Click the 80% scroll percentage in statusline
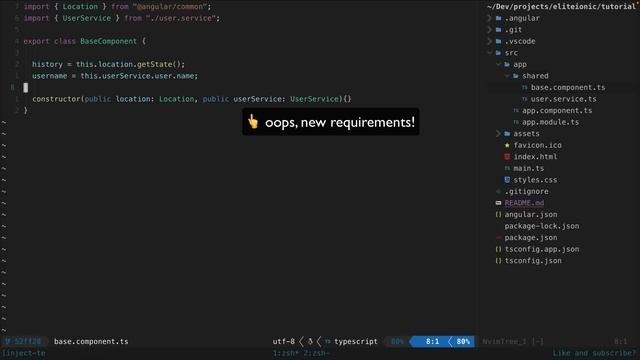This screenshot has width=640, height=360. [x=463, y=342]
